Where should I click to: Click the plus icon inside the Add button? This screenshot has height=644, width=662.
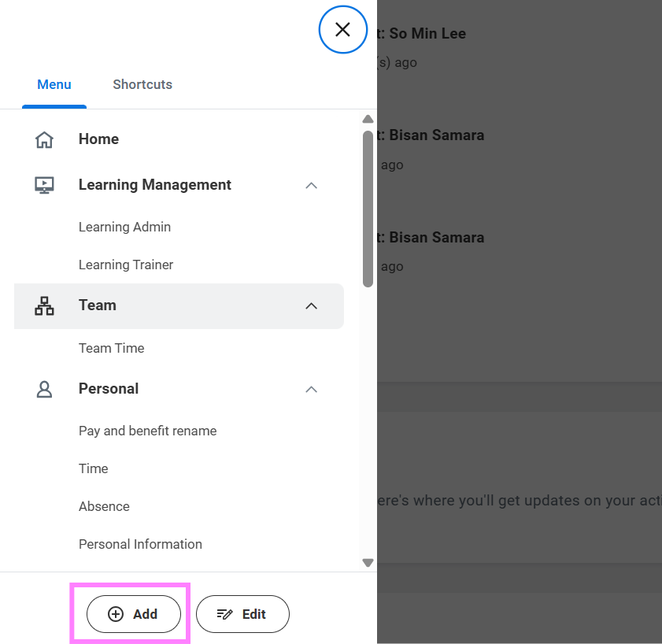point(115,613)
